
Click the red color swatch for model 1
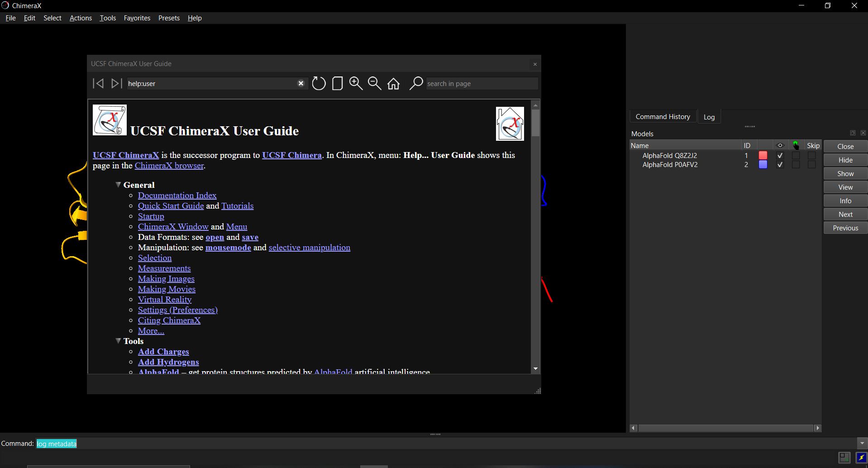pyautogui.click(x=763, y=155)
